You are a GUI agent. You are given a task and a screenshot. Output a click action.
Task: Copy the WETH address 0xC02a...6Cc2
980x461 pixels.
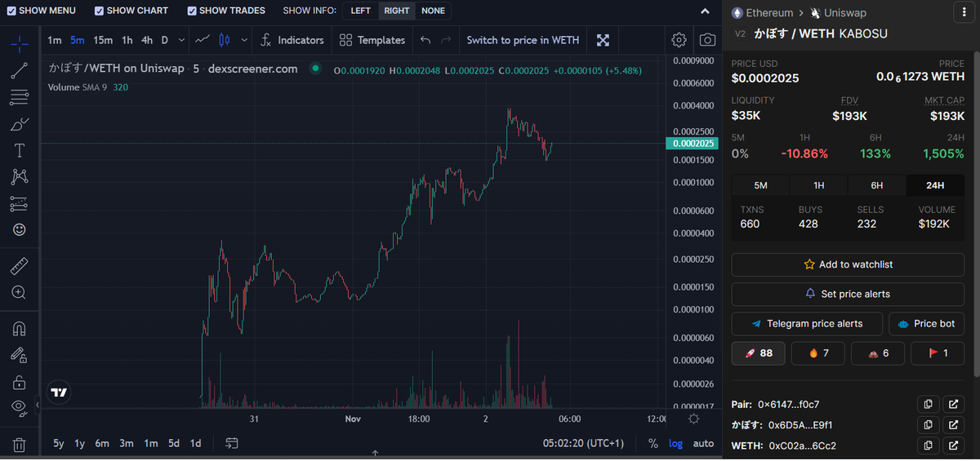pyautogui.click(x=928, y=445)
